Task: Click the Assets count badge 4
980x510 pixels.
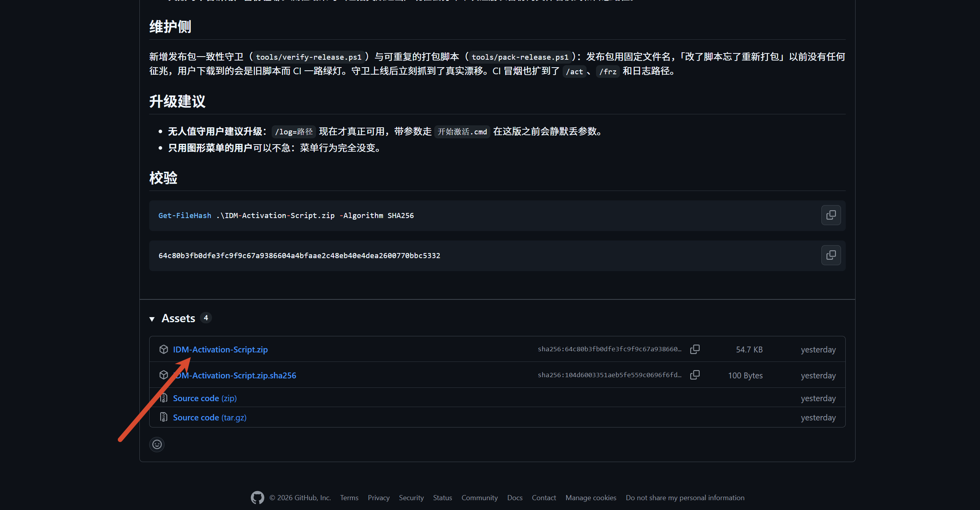Action: (x=206, y=317)
